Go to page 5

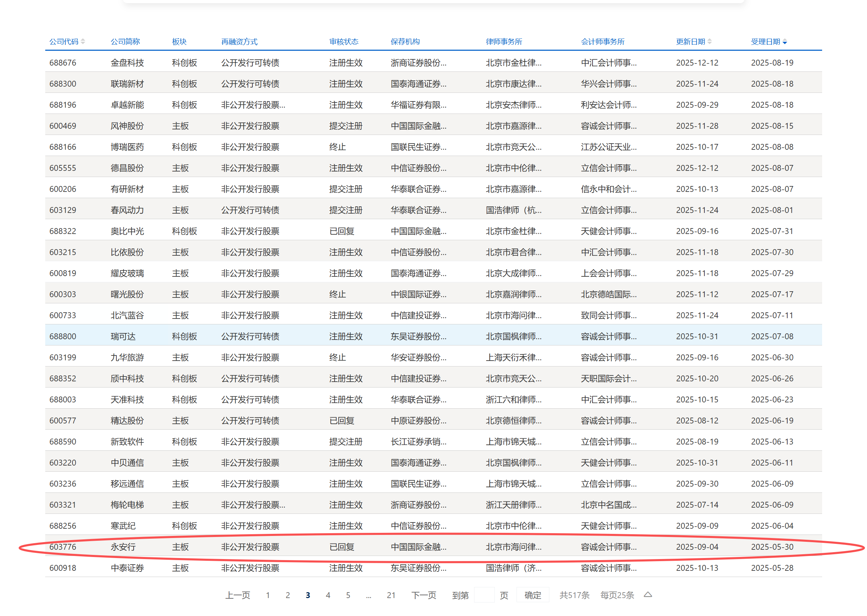tap(348, 595)
